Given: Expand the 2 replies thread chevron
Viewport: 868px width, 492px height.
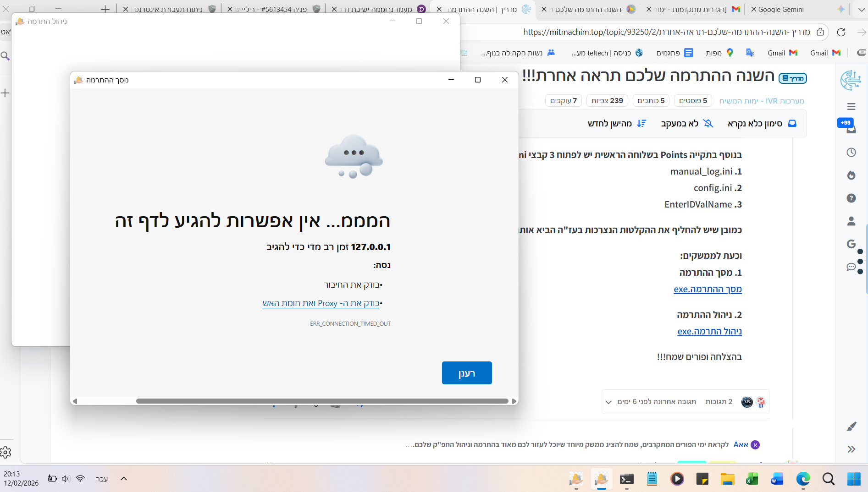Looking at the screenshot, I should coord(608,402).
